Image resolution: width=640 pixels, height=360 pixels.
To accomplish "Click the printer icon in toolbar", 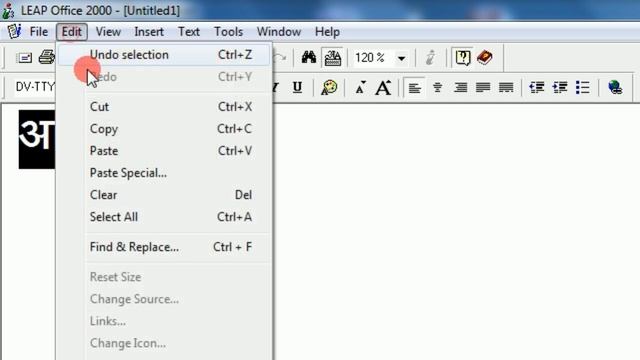I will (47, 58).
